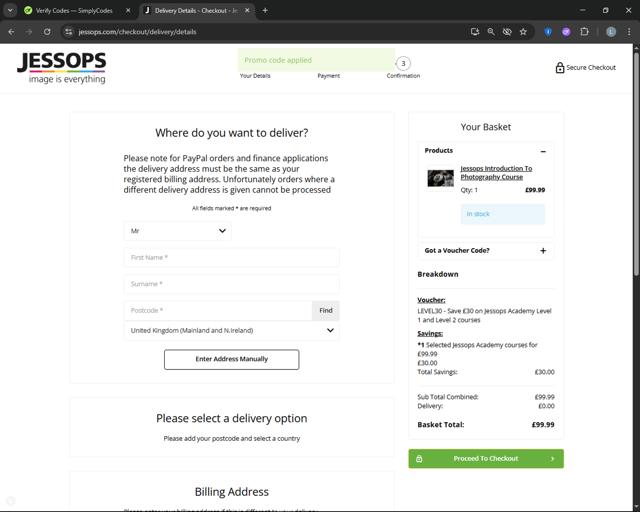Go back with the browser back arrow
Viewport: 640px width, 512px height.
point(11,32)
